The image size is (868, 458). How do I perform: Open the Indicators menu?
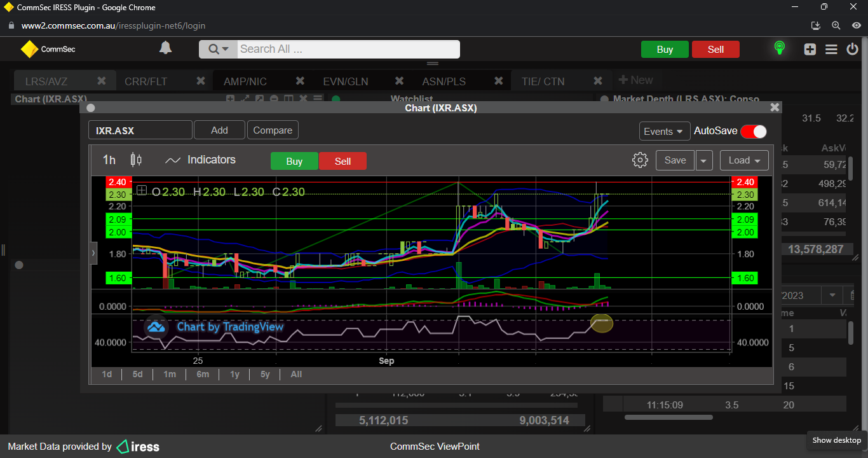click(x=200, y=160)
